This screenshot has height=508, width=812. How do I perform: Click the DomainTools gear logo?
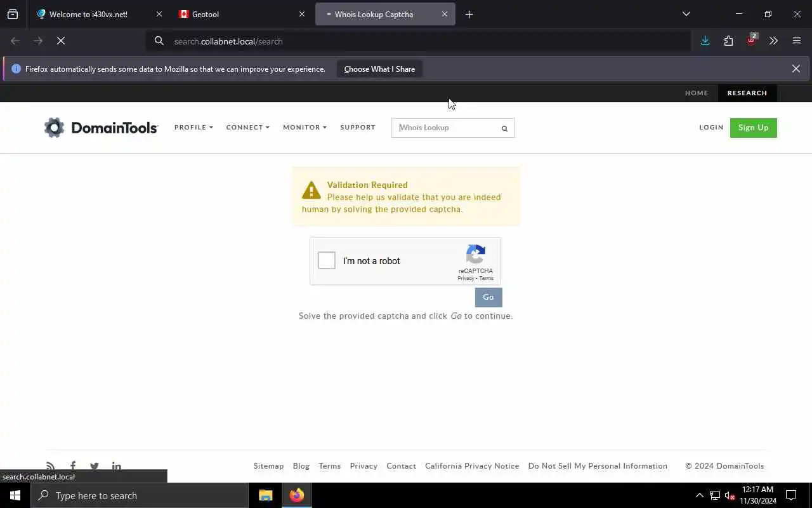54,128
